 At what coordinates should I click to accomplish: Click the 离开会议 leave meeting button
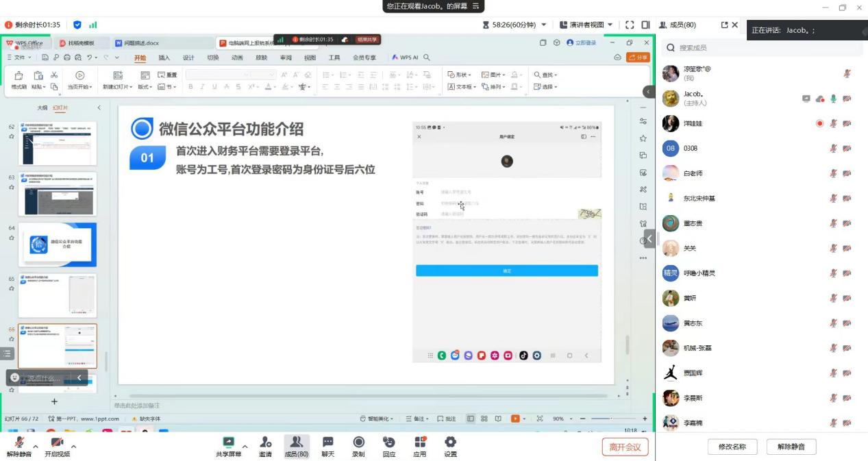pos(625,447)
